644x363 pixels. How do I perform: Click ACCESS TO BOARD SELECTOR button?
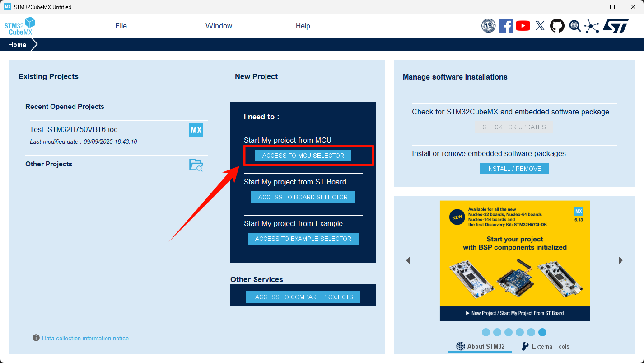click(x=303, y=197)
